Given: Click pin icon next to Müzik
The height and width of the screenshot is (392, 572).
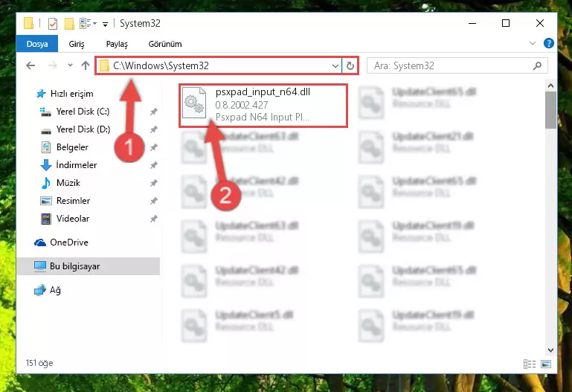Looking at the screenshot, I should click(x=153, y=183).
